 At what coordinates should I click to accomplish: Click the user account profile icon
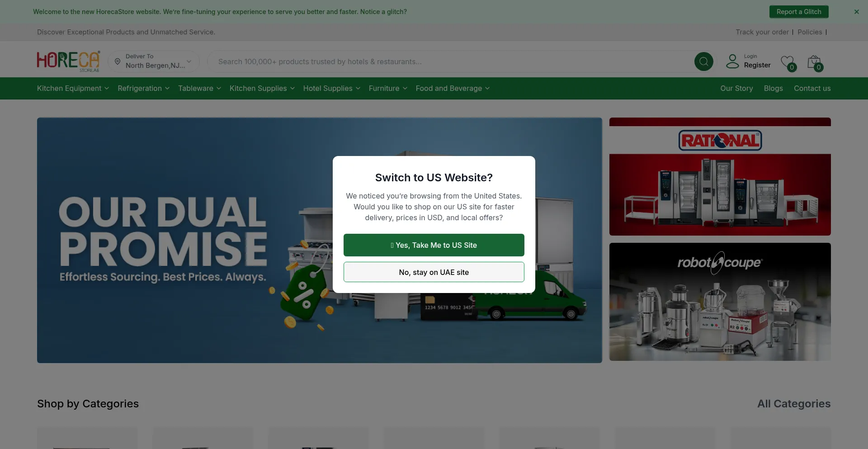[x=732, y=61]
